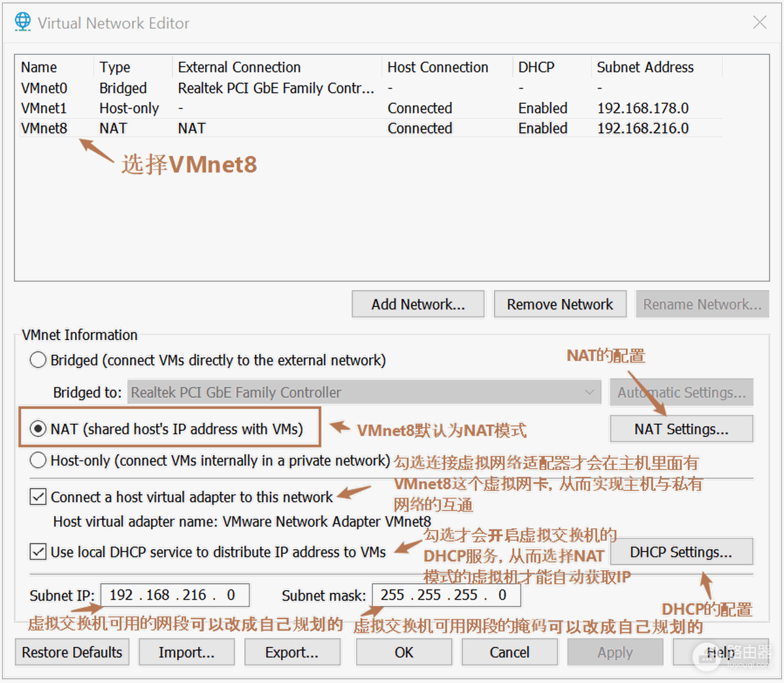Open DHCP Settings
784x683 pixels.
click(x=681, y=552)
